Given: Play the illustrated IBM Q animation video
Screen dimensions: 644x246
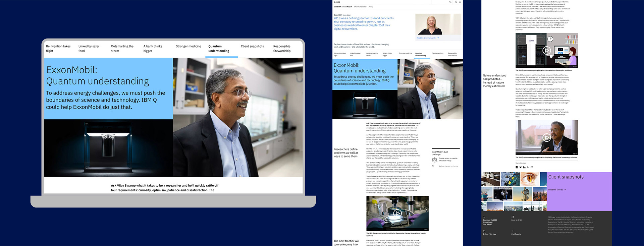Looking at the screenshot, I should coord(546,51).
